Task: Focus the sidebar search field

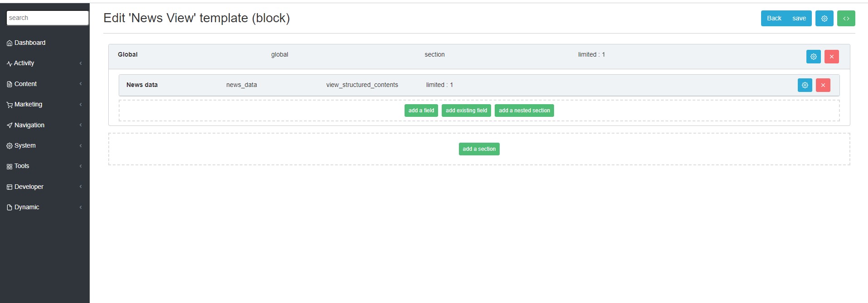Action: coord(48,18)
